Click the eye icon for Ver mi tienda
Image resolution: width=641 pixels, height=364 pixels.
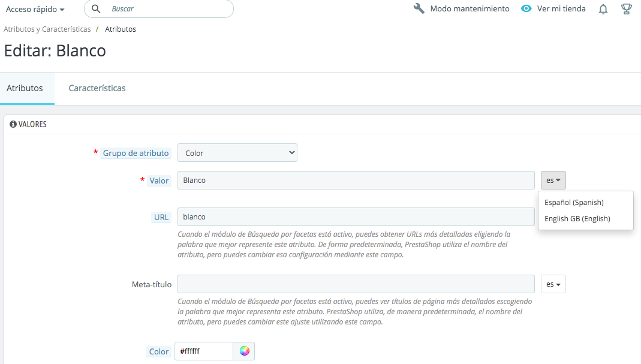[x=526, y=9]
